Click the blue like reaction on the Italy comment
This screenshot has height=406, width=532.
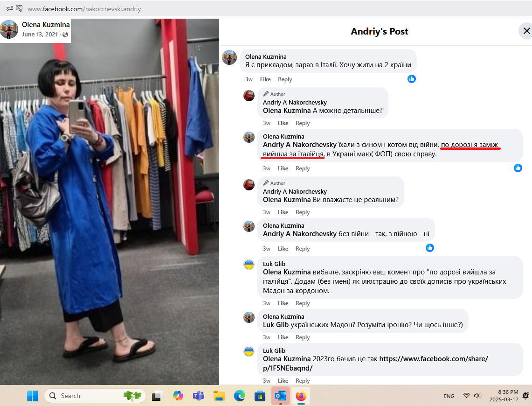411,79
